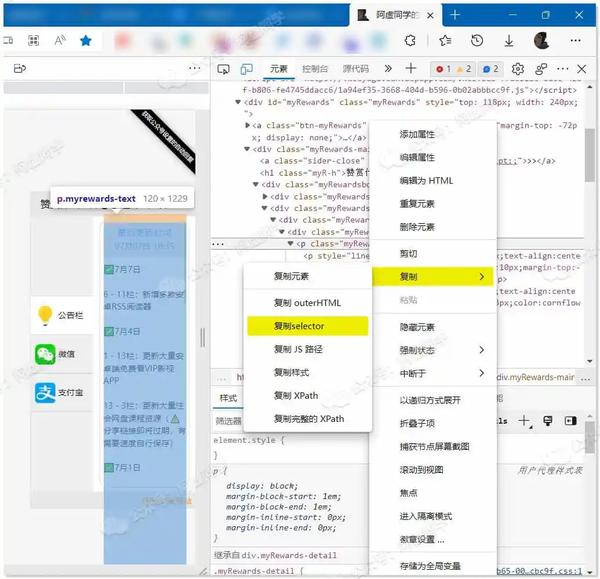
Task: Choose 复制 JS 路径
Action: click(308, 349)
